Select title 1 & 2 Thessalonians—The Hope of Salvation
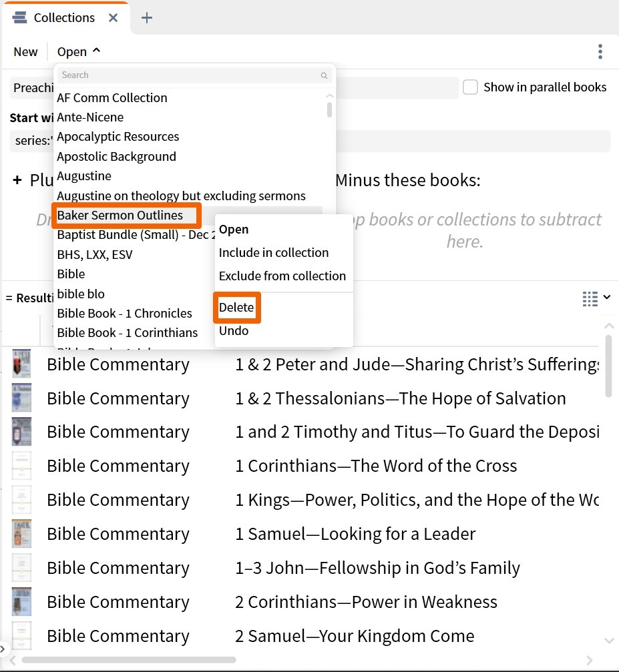 400,398
